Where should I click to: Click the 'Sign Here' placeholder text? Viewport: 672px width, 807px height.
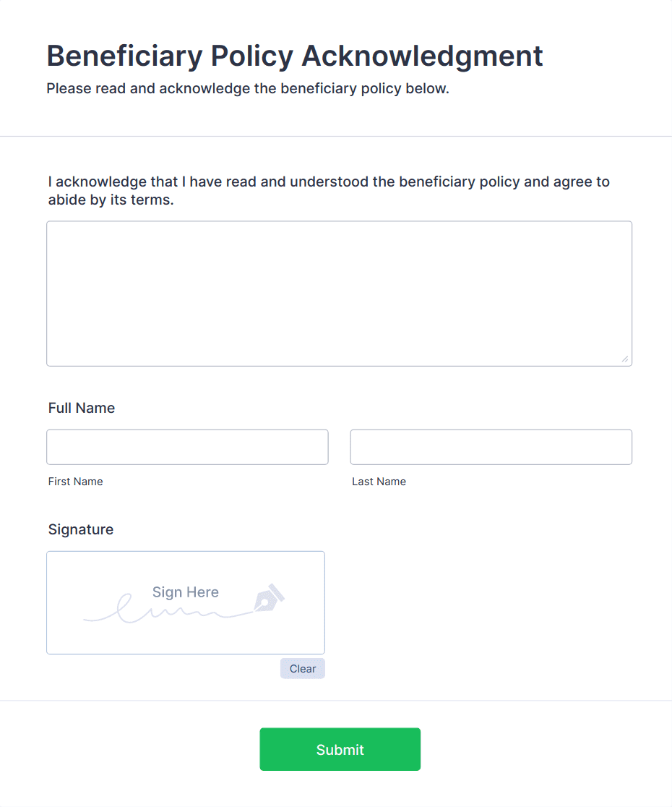pos(185,592)
